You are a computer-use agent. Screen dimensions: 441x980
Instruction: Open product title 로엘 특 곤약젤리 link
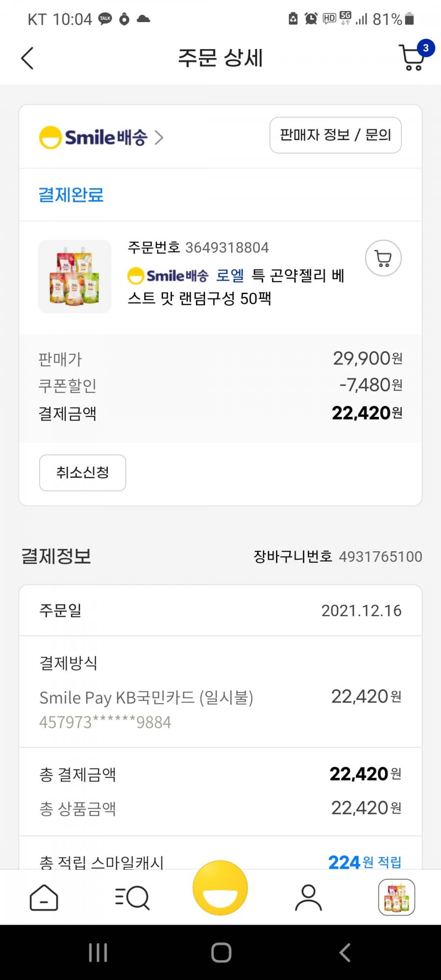[x=236, y=287]
